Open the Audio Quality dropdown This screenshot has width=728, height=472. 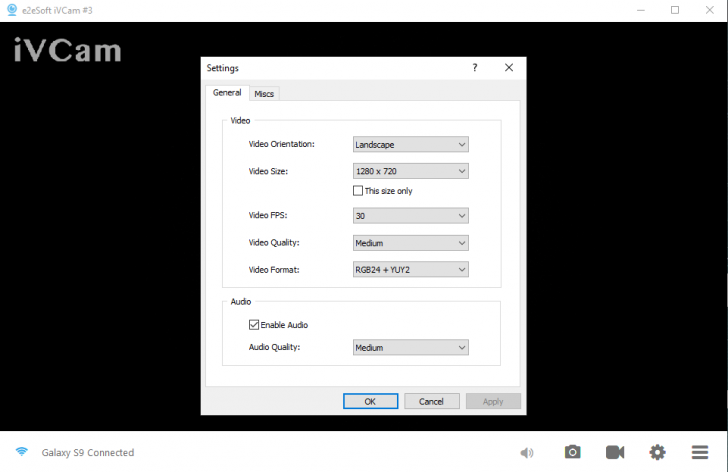pyautogui.click(x=410, y=348)
